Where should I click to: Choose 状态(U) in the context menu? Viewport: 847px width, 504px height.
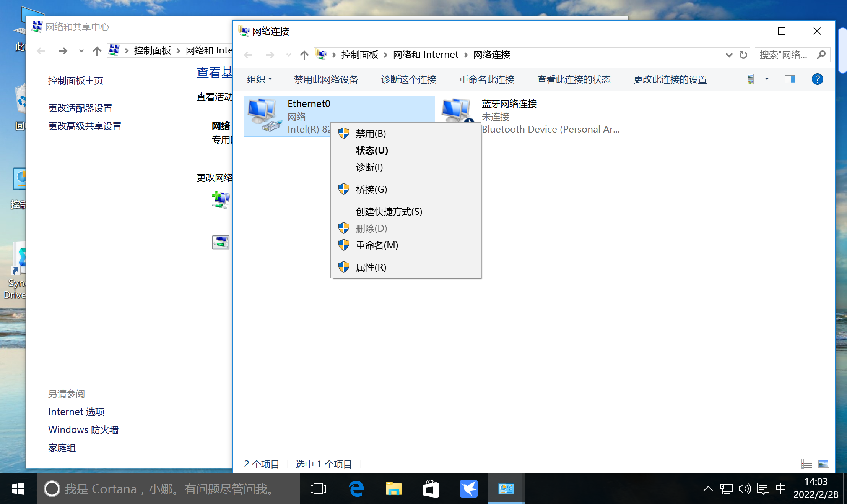tap(372, 151)
